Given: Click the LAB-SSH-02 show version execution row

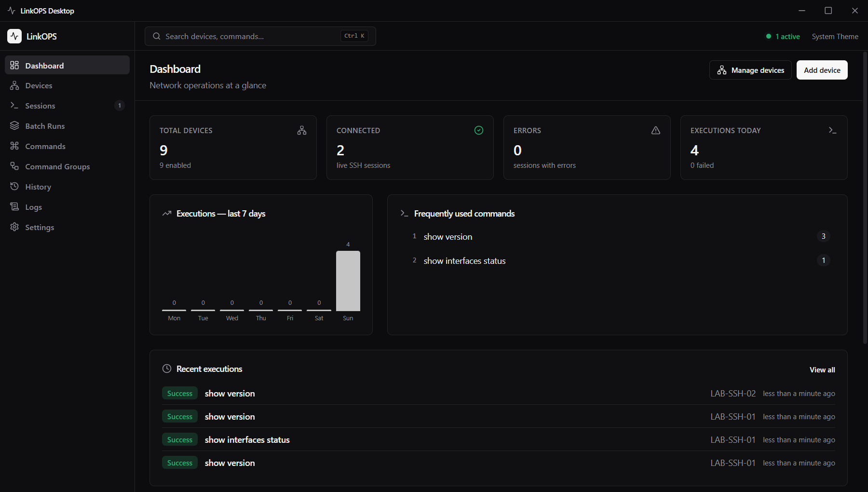Looking at the screenshot, I should pyautogui.click(x=499, y=393).
